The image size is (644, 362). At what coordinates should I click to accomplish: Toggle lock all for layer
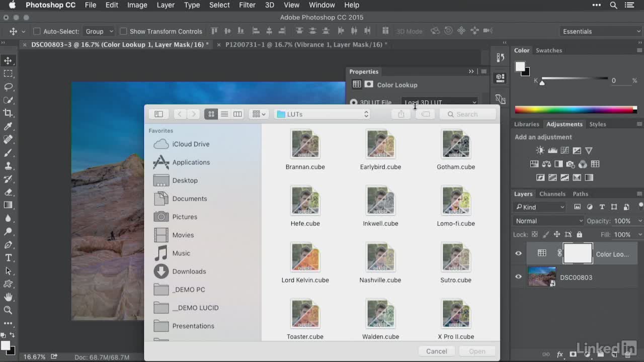579,234
